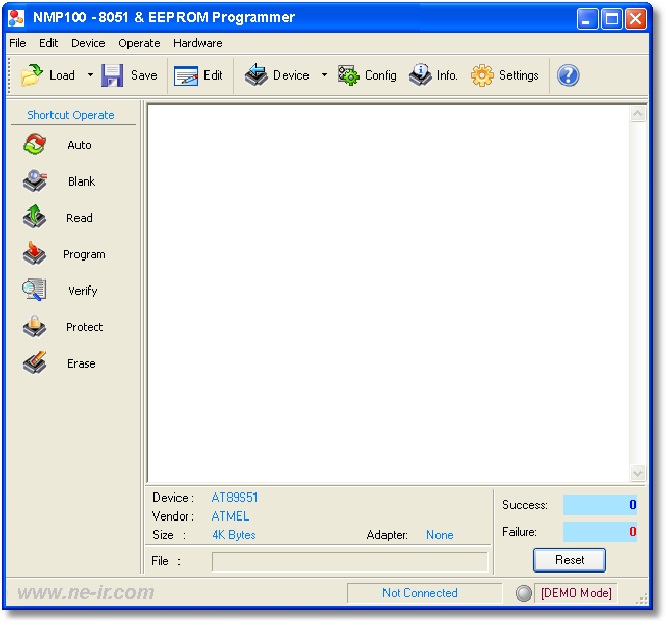Open the Hardware menu
668x625 pixels.
click(198, 43)
